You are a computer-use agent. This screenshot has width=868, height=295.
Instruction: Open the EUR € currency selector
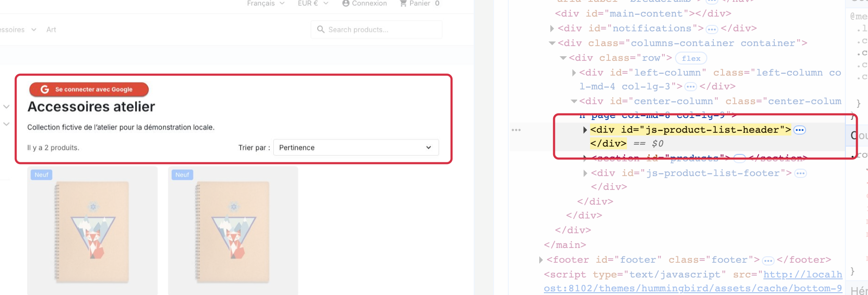click(313, 3)
